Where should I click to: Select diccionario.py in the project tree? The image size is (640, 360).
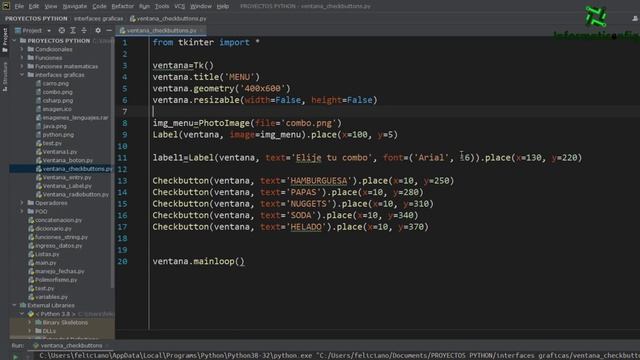coord(53,229)
